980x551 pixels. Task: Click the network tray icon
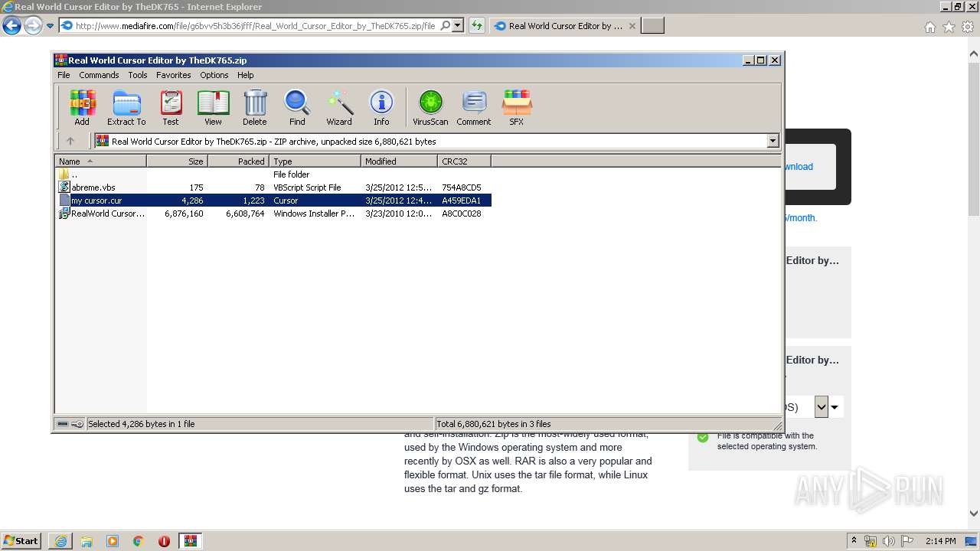(x=871, y=541)
